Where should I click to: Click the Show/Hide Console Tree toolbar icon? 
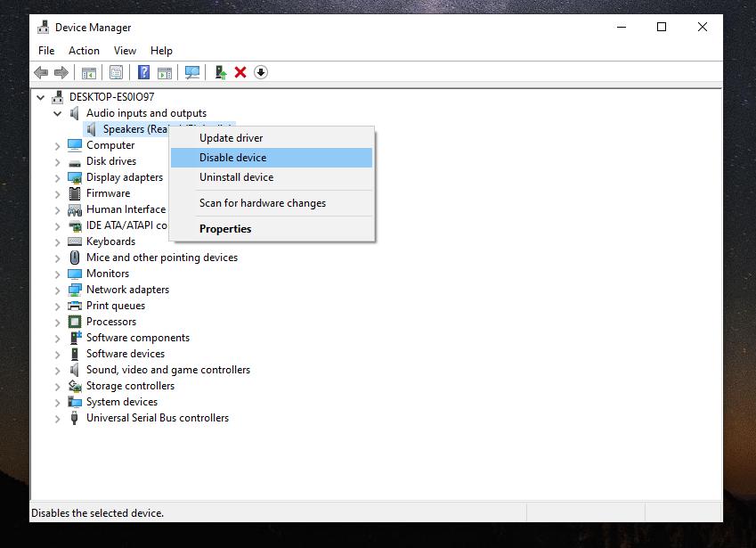pos(89,72)
